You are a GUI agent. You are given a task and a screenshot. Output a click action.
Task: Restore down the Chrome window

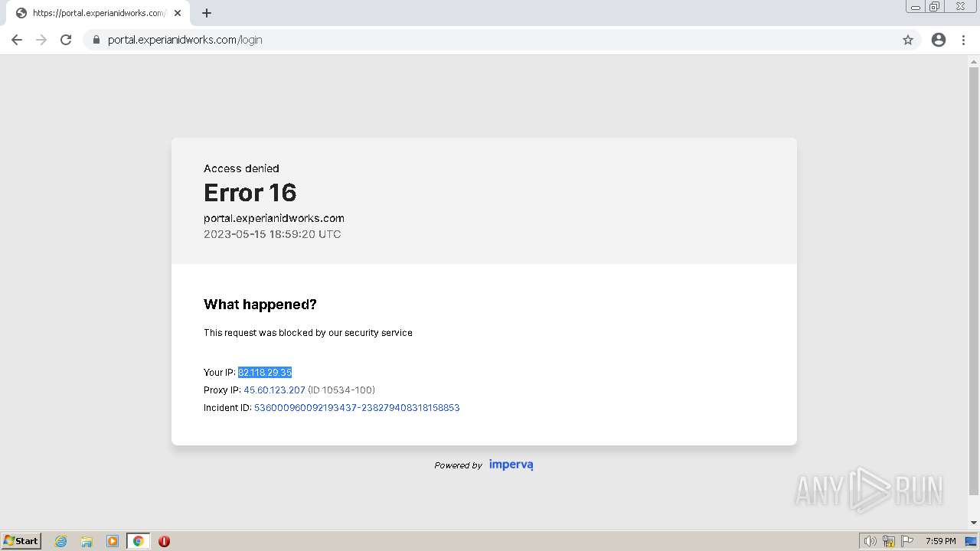[935, 7]
